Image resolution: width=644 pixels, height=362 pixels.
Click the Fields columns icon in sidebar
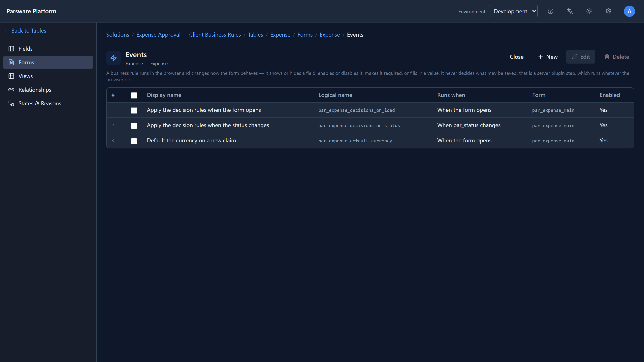11,49
